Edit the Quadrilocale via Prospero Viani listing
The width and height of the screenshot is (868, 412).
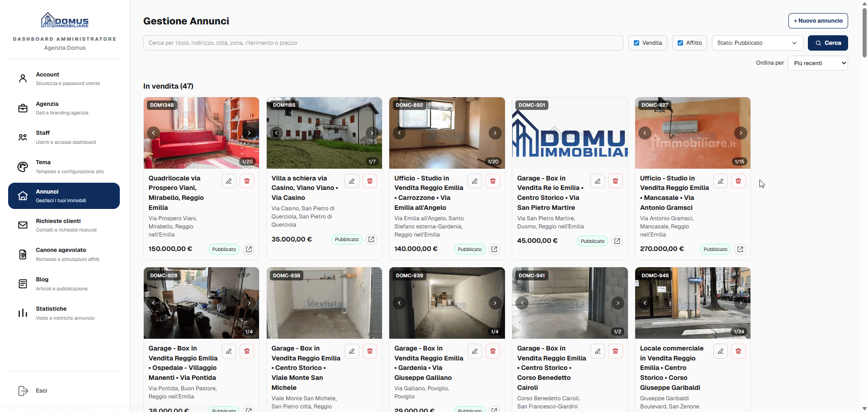[229, 181]
